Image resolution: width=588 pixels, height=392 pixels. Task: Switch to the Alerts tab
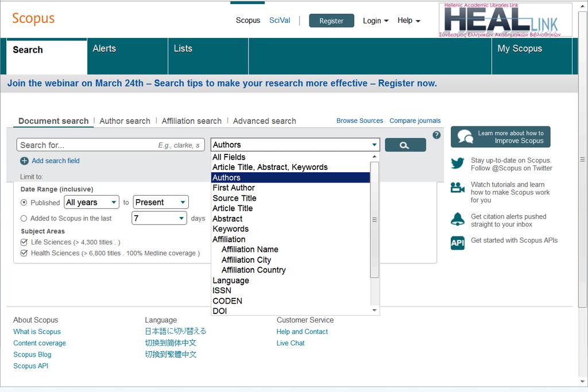click(x=127, y=56)
